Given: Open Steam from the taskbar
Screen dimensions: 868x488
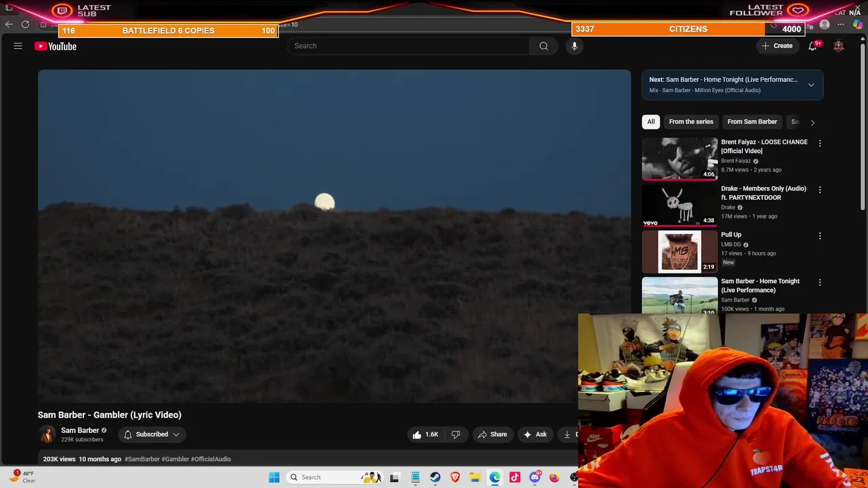Looking at the screenshot, I should tap(435, 477).
